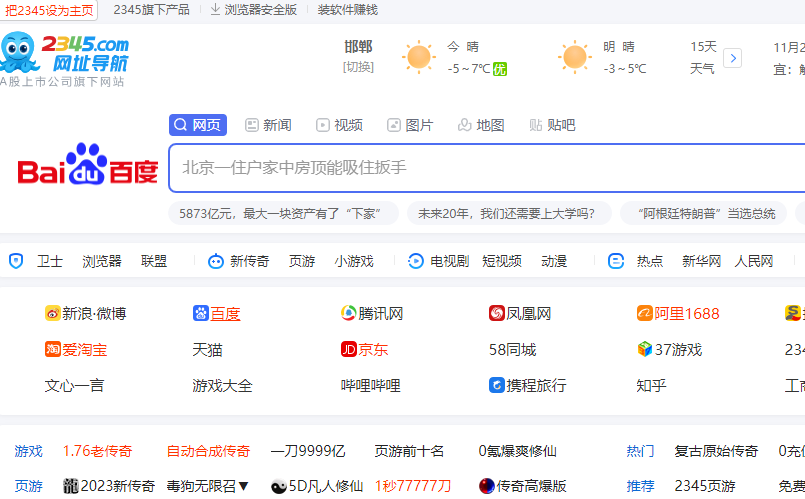Open the 游戏大全 link
This screenshot has width=805, height=499.
pyautogui.click(x=222, y=386)
